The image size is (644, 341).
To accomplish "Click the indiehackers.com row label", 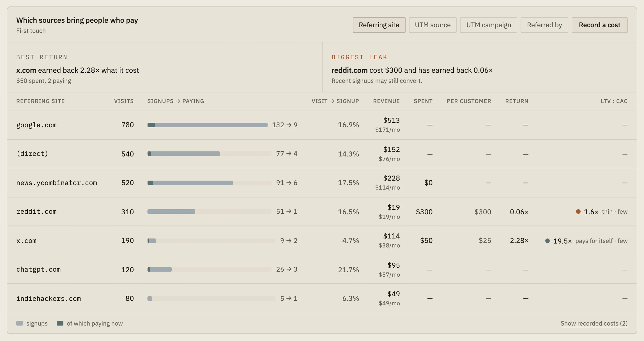I will (x=49, y=299).
